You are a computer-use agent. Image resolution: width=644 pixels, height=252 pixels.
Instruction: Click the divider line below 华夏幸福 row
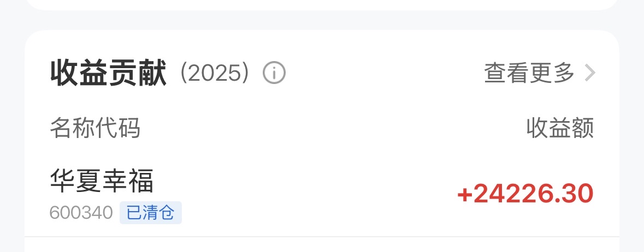click(x=321, y=237)
